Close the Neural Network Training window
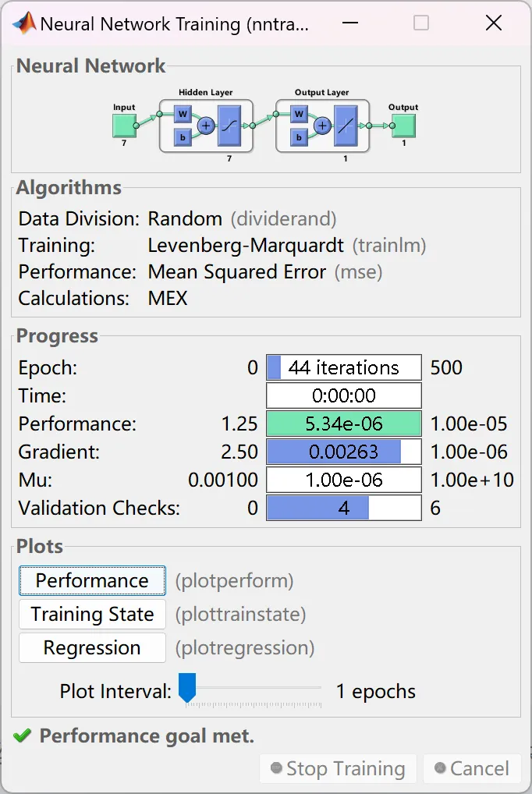 pos(493,23)
